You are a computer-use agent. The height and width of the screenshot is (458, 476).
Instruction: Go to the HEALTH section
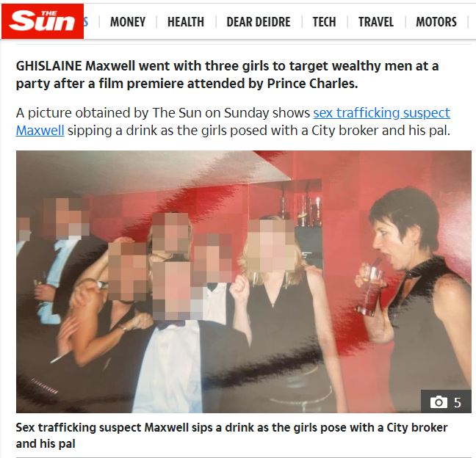tap(186, 22)
